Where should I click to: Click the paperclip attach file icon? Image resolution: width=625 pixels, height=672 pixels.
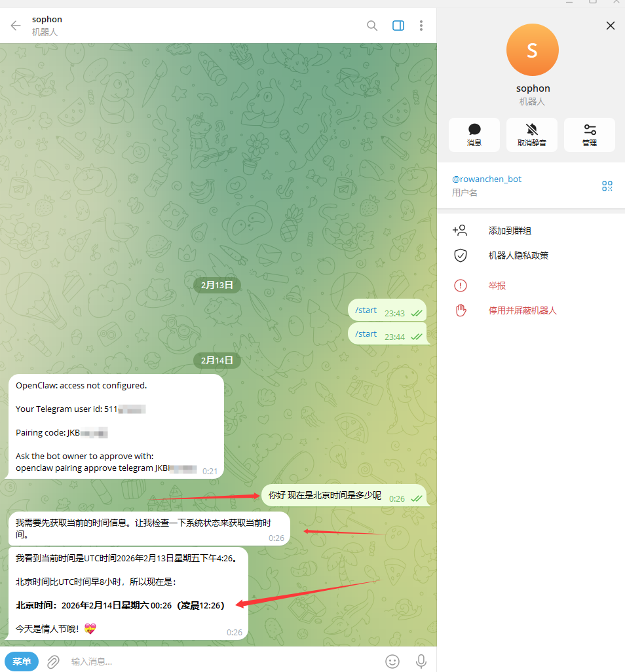click(54, 661)
